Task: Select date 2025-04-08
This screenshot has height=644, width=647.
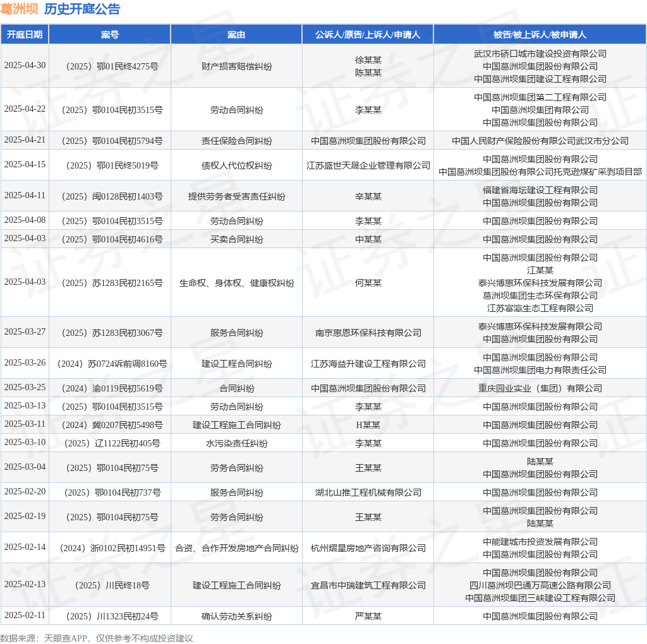Action: 25,220
